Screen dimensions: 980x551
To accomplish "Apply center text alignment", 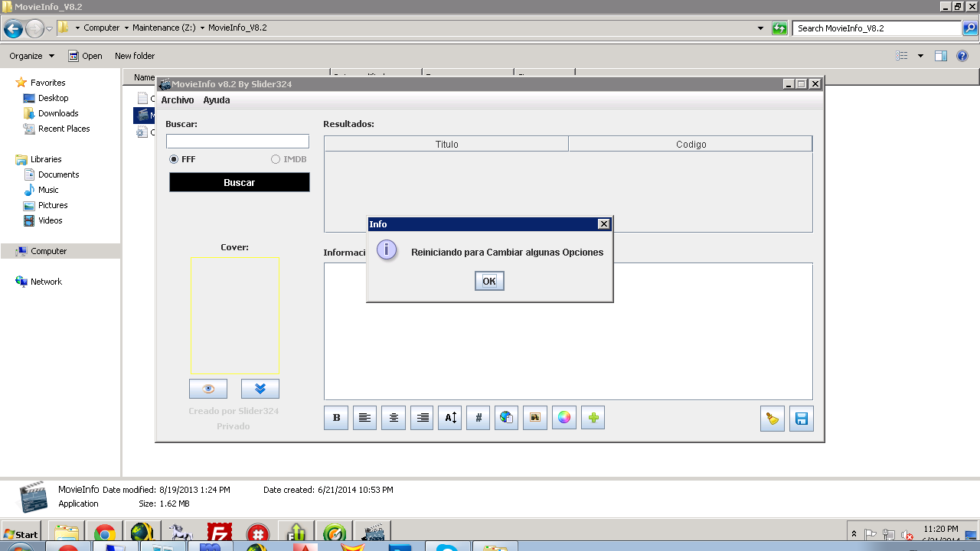I will [x=394, y=418].
